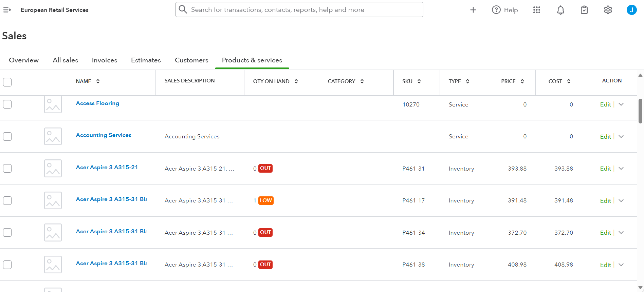The height and width of the screenshot is (292, 644).
Task: Open the product name link for SKU P461-17
Action: click(x=111, y=199)
